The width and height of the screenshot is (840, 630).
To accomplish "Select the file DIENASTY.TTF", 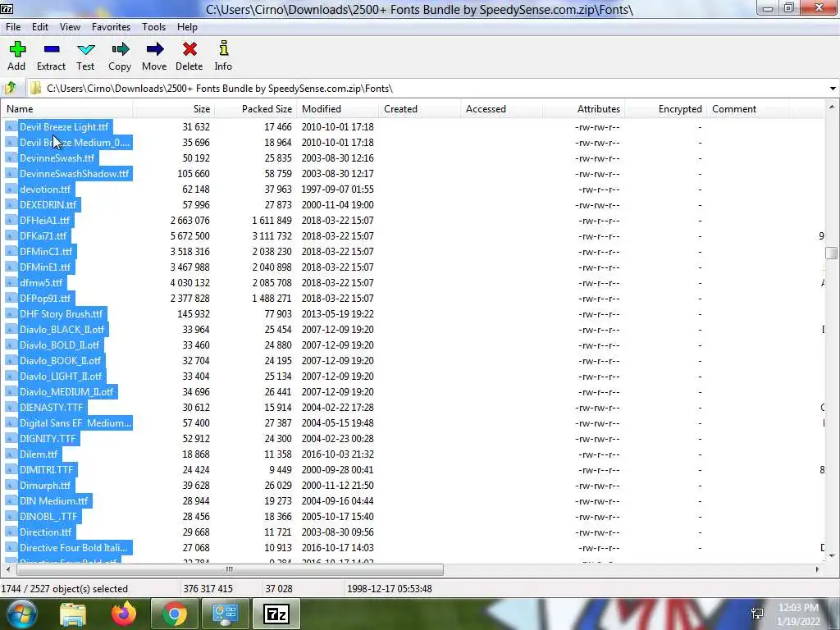I will pos(52,408).
